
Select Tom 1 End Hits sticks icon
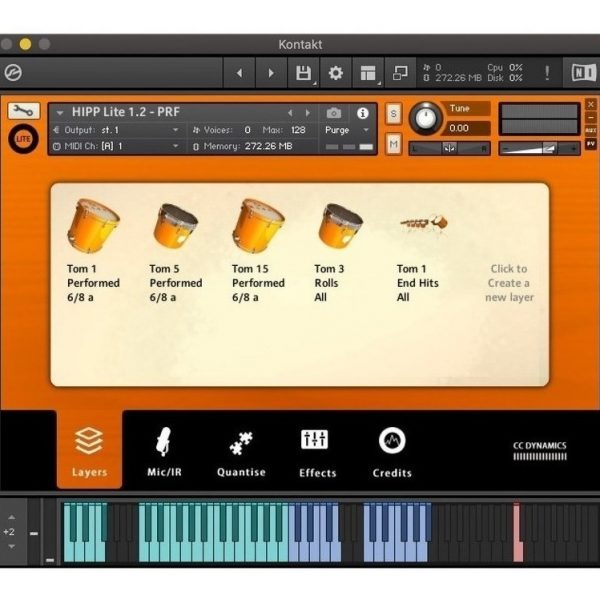coord(424,223)
